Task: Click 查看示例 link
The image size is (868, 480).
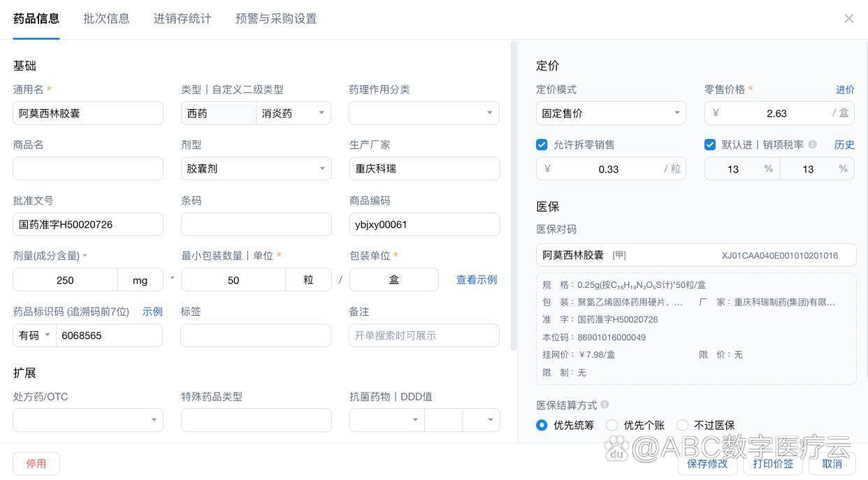Action: [x=477, y=279]
